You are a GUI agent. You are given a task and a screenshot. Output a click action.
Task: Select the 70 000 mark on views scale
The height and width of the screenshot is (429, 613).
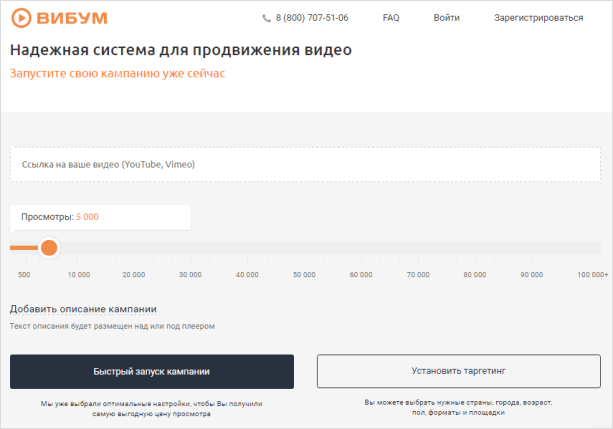point(418,274)
